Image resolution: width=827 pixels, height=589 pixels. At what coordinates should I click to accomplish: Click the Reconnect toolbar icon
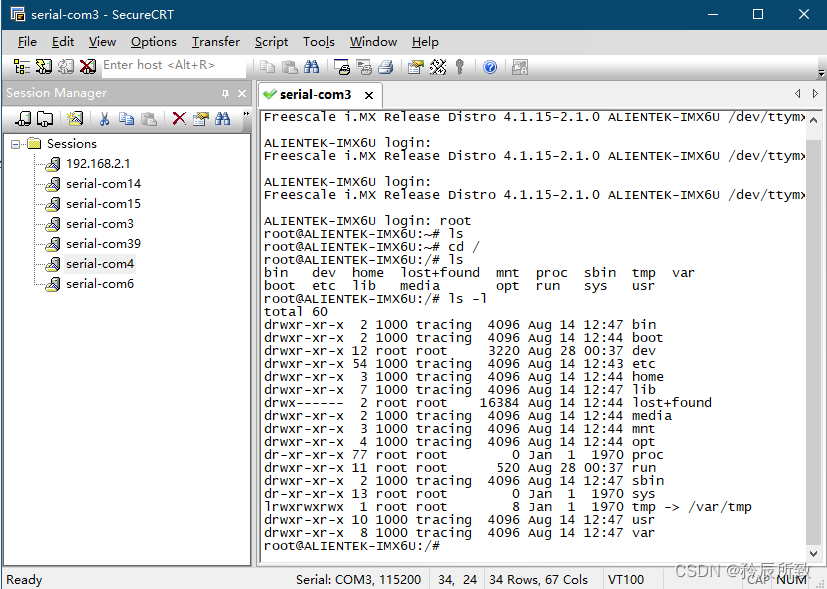click(66, 67)
